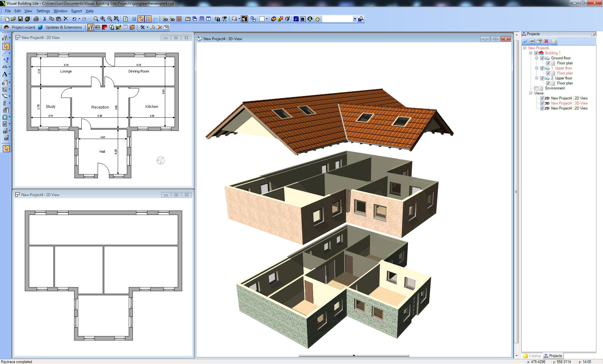Toggle visibility of 2. Upper floor
This screenshot has width=603, height=364.
coord(544,78)
